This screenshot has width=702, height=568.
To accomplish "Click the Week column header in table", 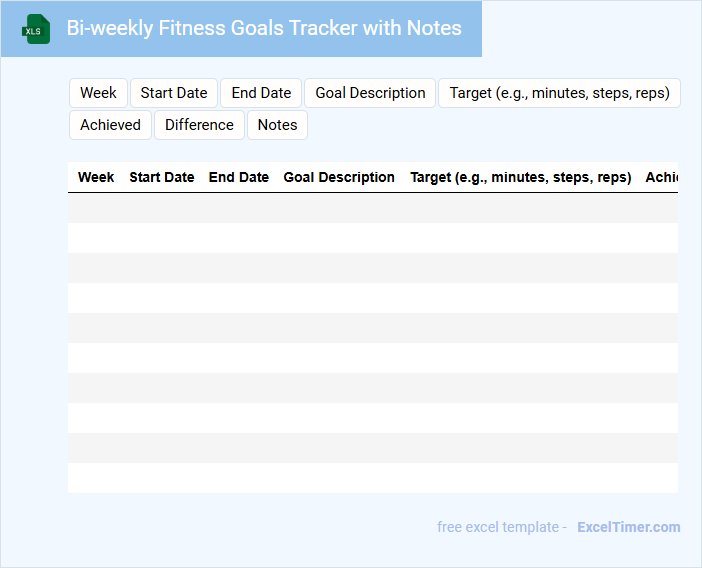I will tap(96, 177).
